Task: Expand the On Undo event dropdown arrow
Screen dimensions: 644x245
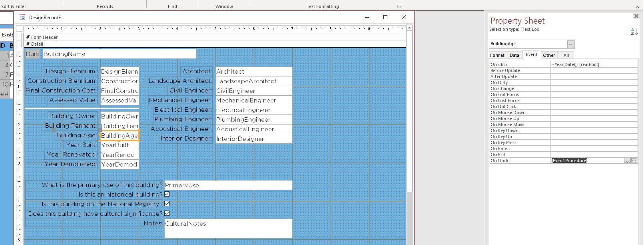Action: pos(627,161)
